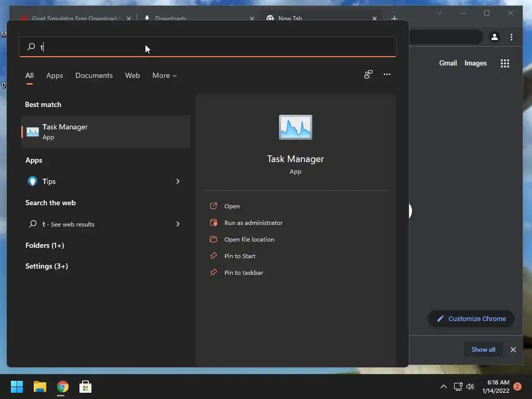Click the magnifier icon in the search box
Screen dimensions: 532x399
[x=31, y=46]
